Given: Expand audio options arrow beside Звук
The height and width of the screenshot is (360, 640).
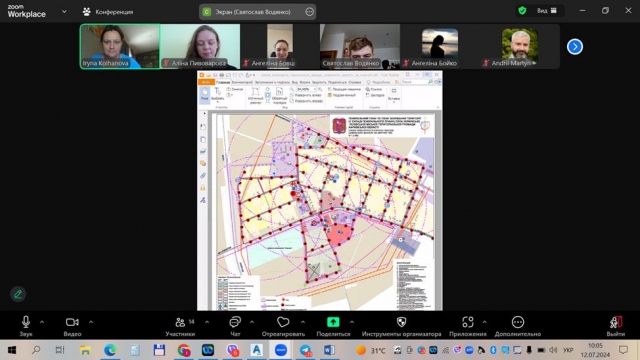Looking at the screenshot, I should 42,322.
